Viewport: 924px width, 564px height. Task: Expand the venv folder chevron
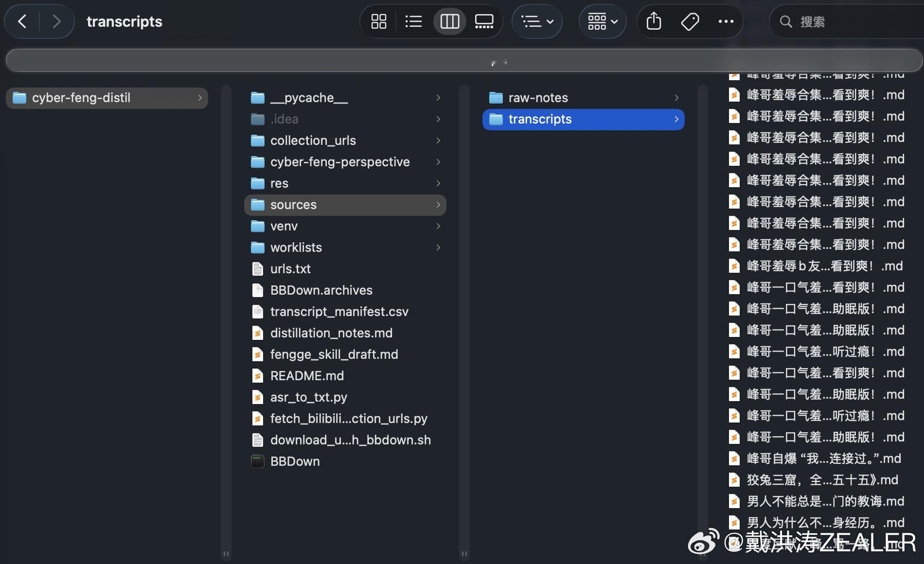pos(438,226)
